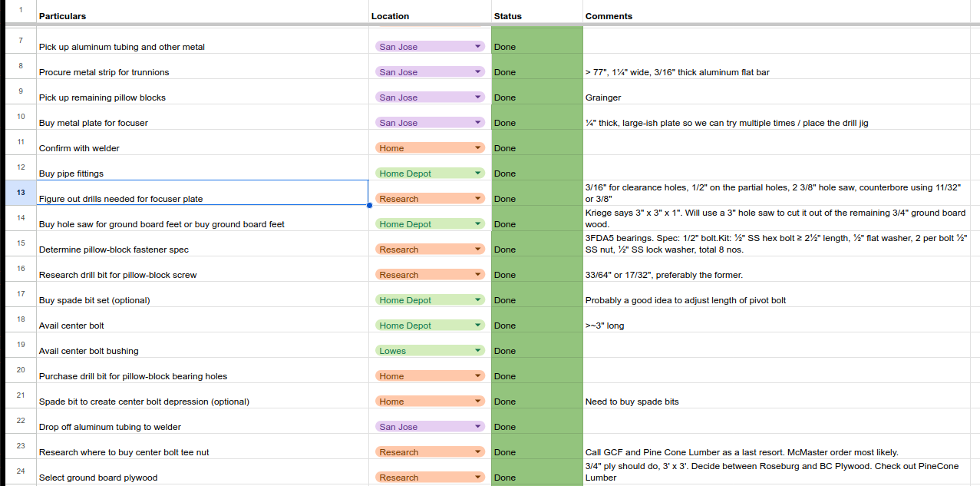Click the "Avail center bolt bushing" cell
The height and width of the screenshot is (486, 980).
[x=202, y=351]
